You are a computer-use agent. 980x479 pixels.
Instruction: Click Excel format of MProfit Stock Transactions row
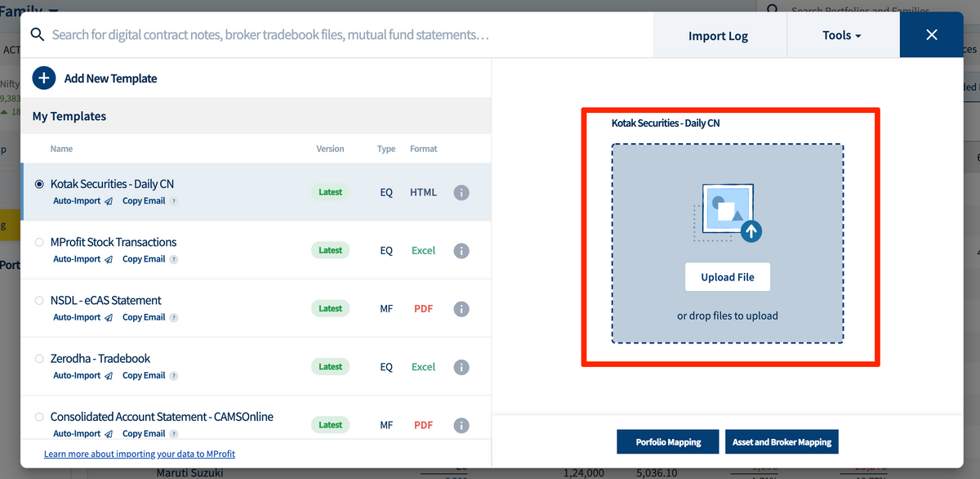[423, 251]
